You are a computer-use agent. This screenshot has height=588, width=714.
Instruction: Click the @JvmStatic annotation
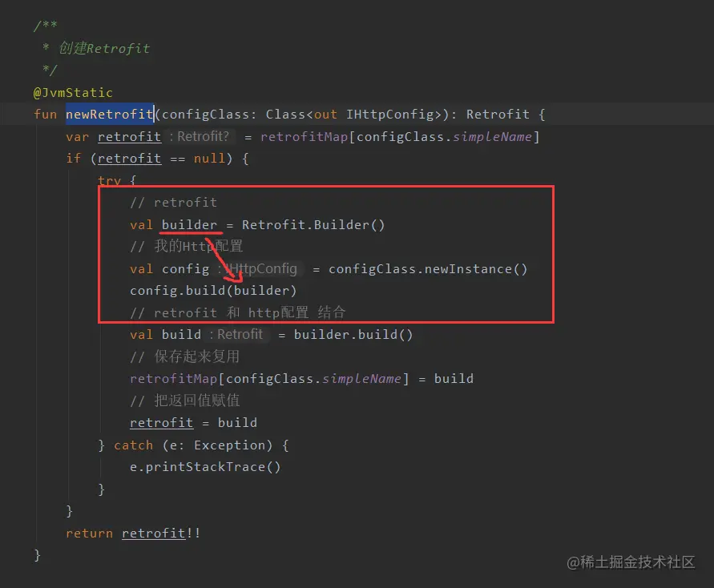(x=73, y=93)
